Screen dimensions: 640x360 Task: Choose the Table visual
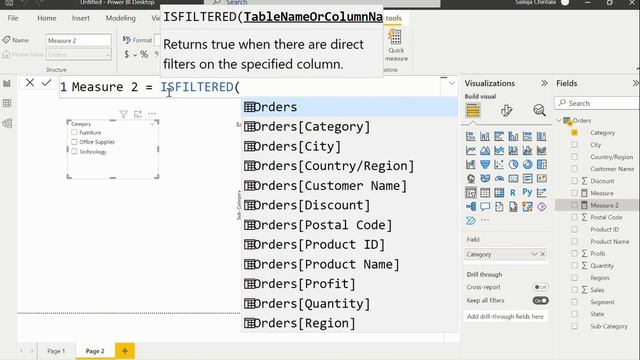(x=485, y=193)
